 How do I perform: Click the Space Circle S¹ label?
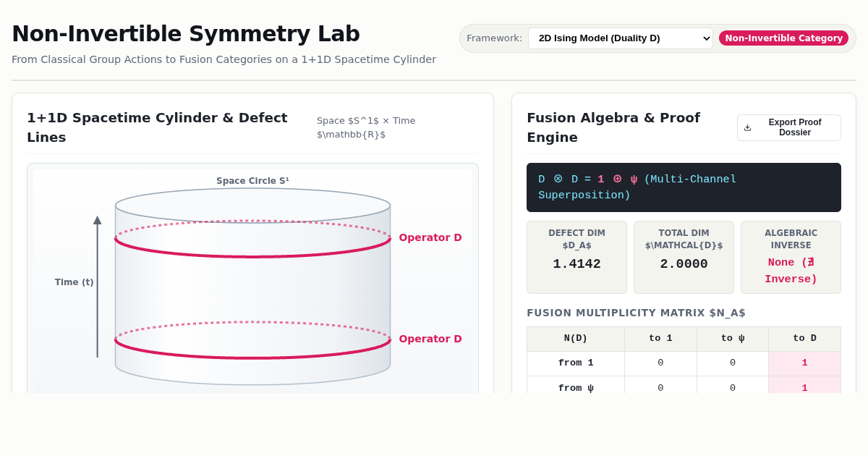252,181
